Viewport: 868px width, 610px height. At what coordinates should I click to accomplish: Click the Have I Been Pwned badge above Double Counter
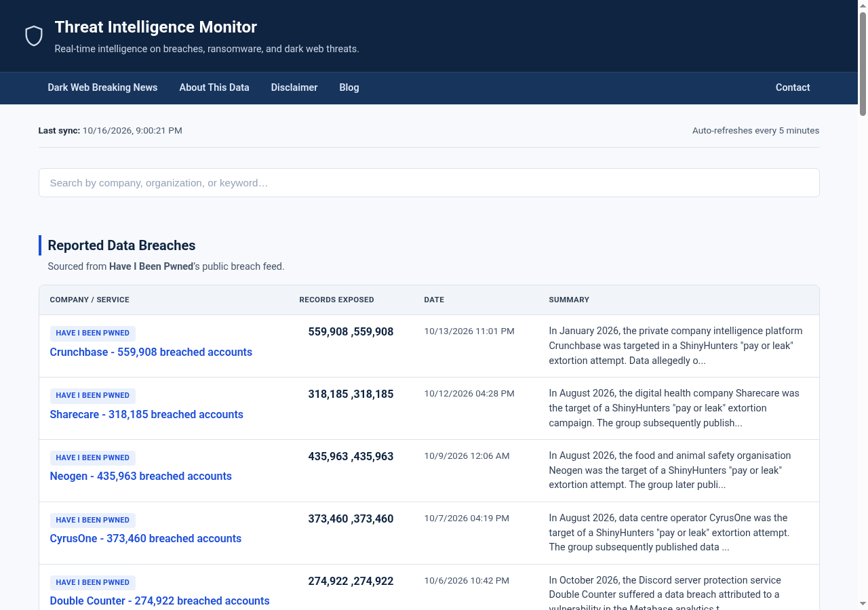tap(93, 583)
